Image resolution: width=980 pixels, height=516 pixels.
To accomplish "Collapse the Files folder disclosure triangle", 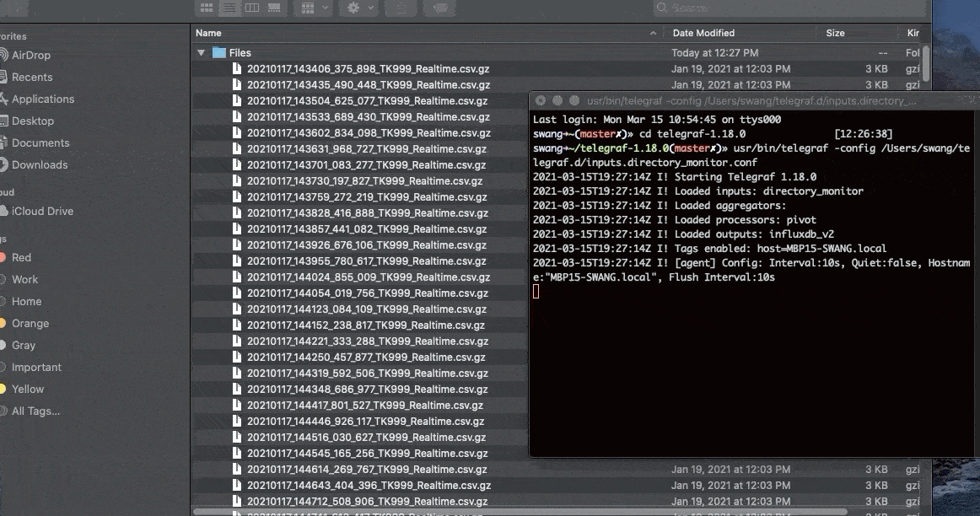I will tap(202, 52).
